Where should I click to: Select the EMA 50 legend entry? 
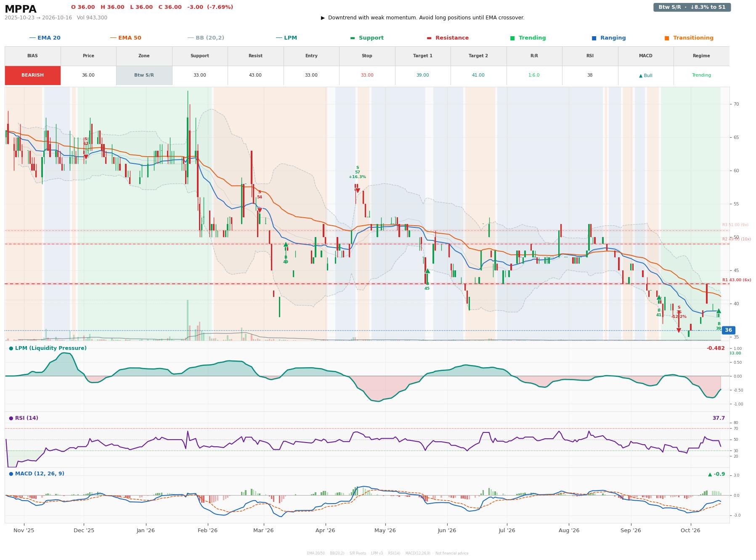[126, 38]
